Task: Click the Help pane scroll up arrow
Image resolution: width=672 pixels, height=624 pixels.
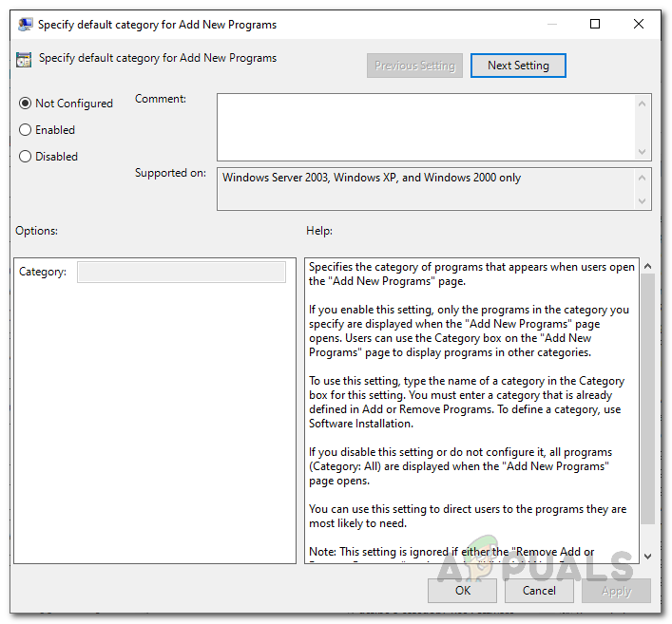Action: click(x=648, y=266)
